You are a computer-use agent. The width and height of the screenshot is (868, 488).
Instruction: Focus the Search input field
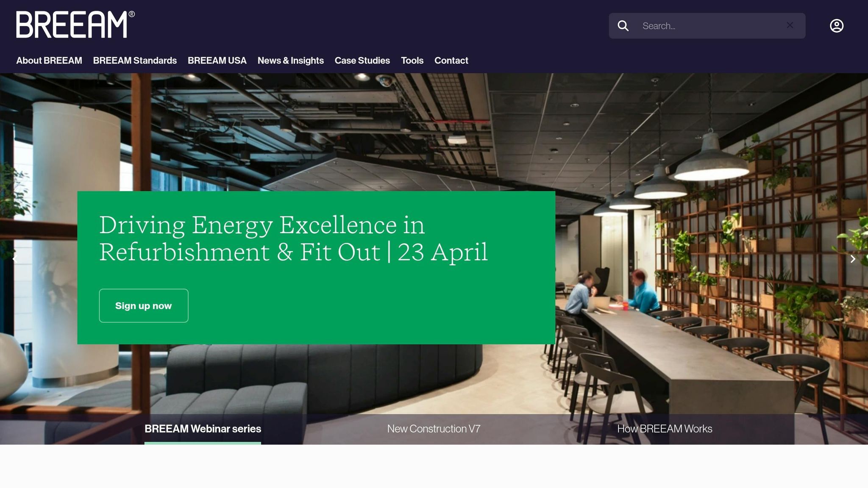708,26
